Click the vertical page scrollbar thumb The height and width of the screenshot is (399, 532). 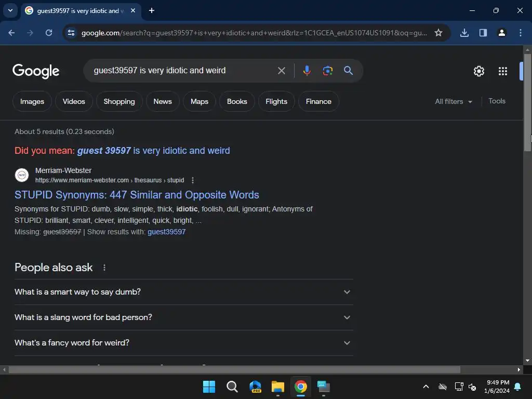pos(527,102)
